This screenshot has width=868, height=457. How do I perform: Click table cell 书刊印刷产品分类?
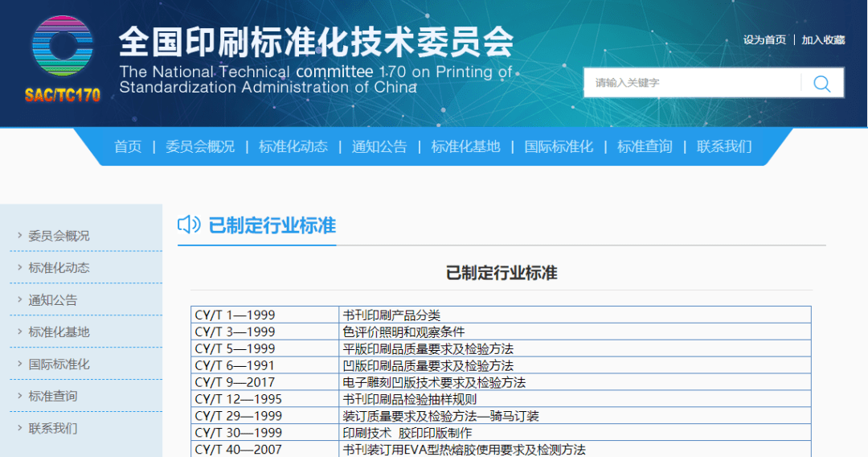[575, 315]
